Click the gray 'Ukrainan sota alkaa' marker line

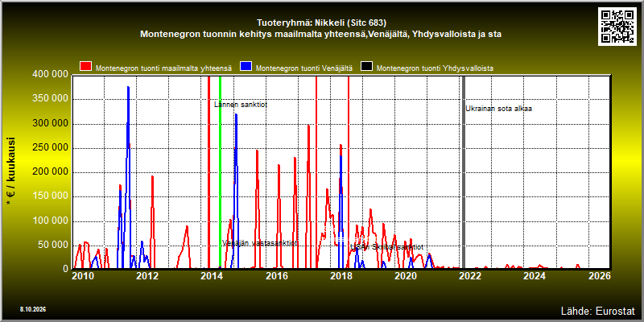464,172
